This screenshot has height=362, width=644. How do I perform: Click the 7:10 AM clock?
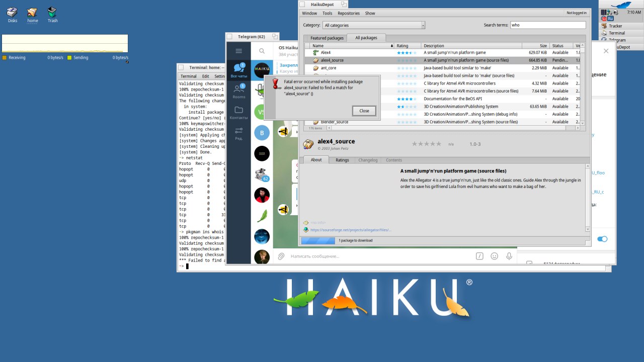(x=634, y=12)
